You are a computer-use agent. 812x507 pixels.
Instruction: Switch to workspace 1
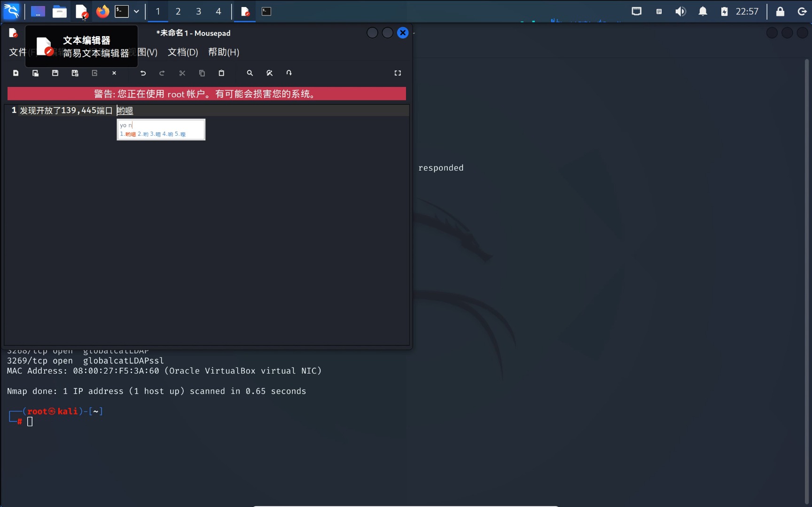point(158,11)
